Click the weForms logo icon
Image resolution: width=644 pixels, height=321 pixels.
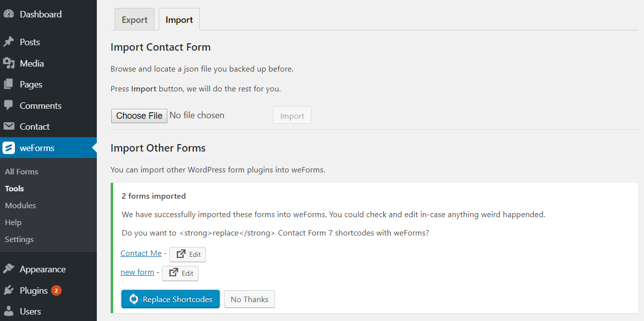8,148
